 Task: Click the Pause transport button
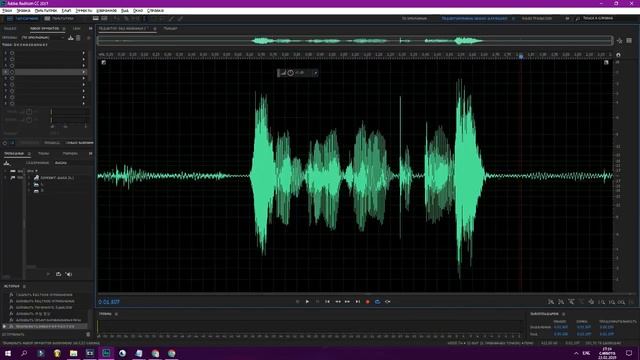[x=318, y=302]
